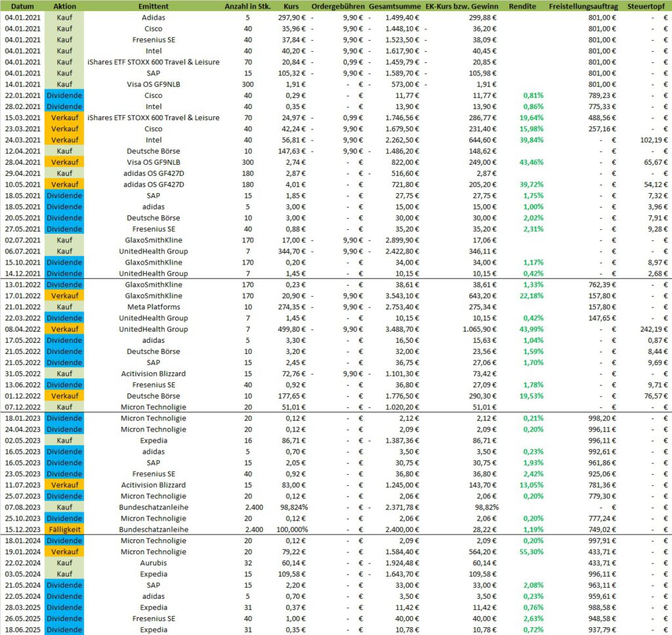Image resolution: width=672 pixels, height=635 pixels.
Task: Click the 102,19 € Steuertopf cell
Action: (654, 141)
